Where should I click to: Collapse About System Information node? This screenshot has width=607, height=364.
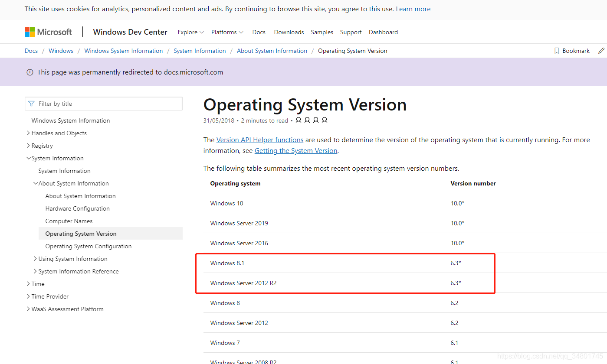(36, 183)
